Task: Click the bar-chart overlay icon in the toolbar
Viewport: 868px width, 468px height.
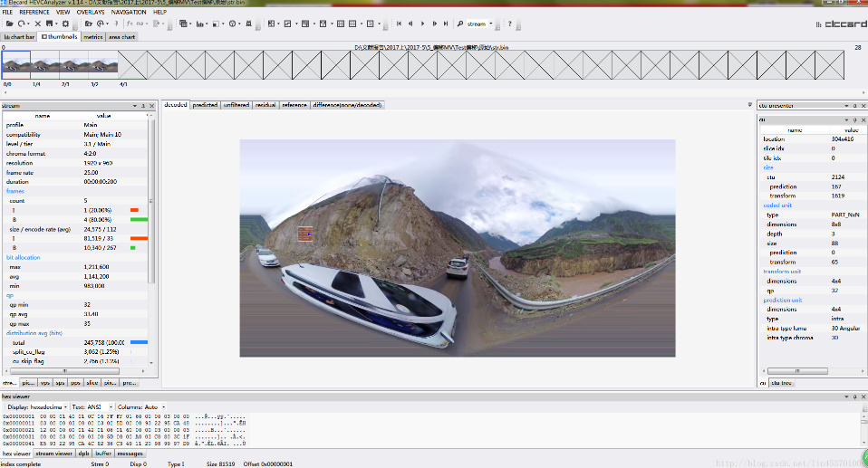Action: coord(200,24)
